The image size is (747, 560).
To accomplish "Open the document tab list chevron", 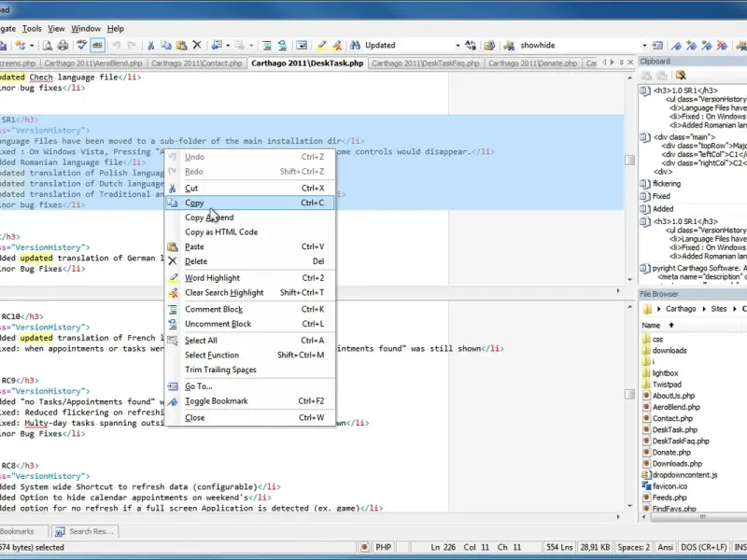I will [x=621, y=63].
